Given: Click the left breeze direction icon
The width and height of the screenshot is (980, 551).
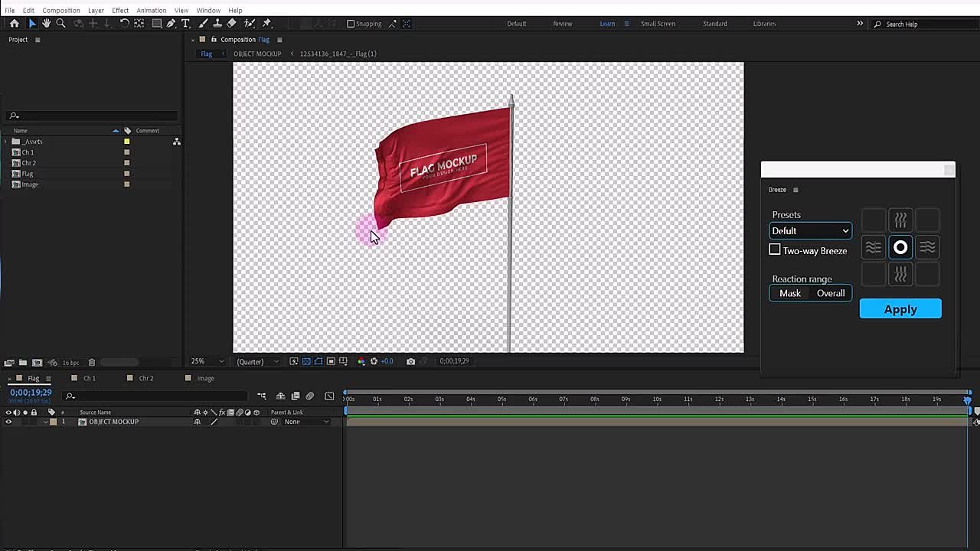Looking at the screenshot, I should click(874, 247).
